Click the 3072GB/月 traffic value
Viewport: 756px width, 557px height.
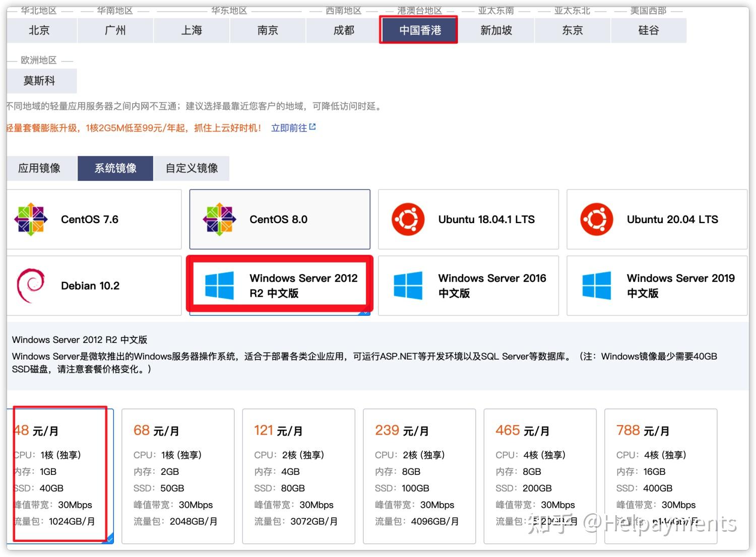click(314, 522)
